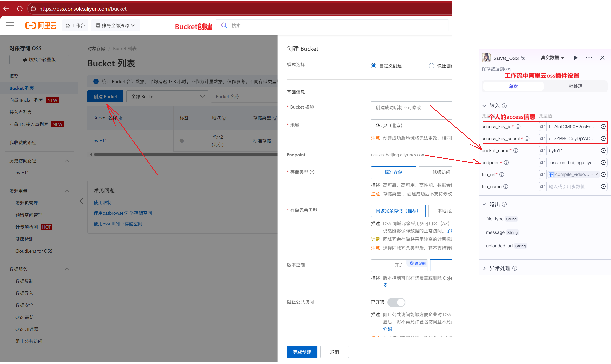This screenshot has width=611, height=364.
Task: Click the run play button in save_oss
Action: (x=575, y=58)
